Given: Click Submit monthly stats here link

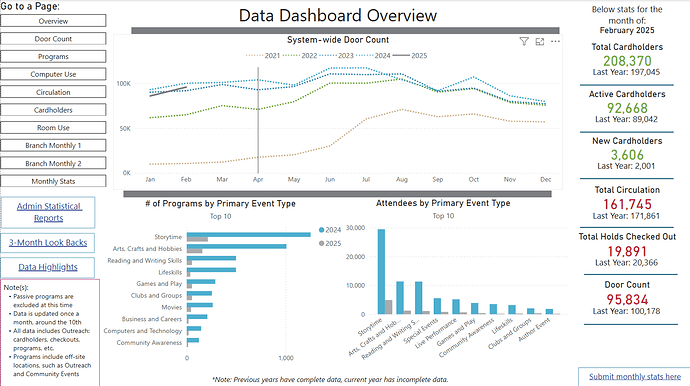Looking at the screenshot, I should coord(635,376).
